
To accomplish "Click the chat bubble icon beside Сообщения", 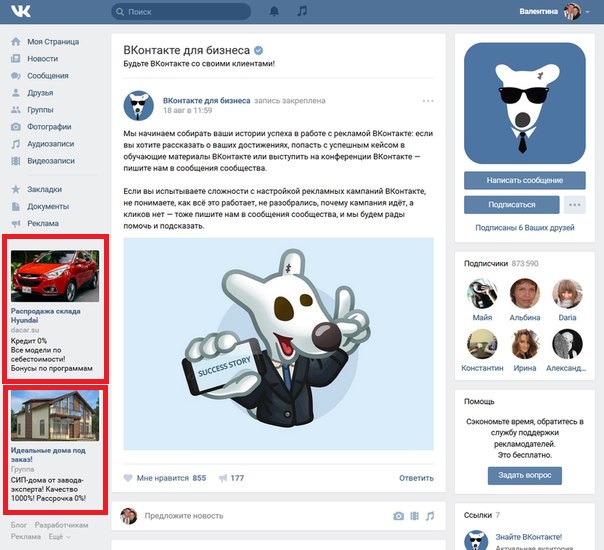I will tap(16, 75).
